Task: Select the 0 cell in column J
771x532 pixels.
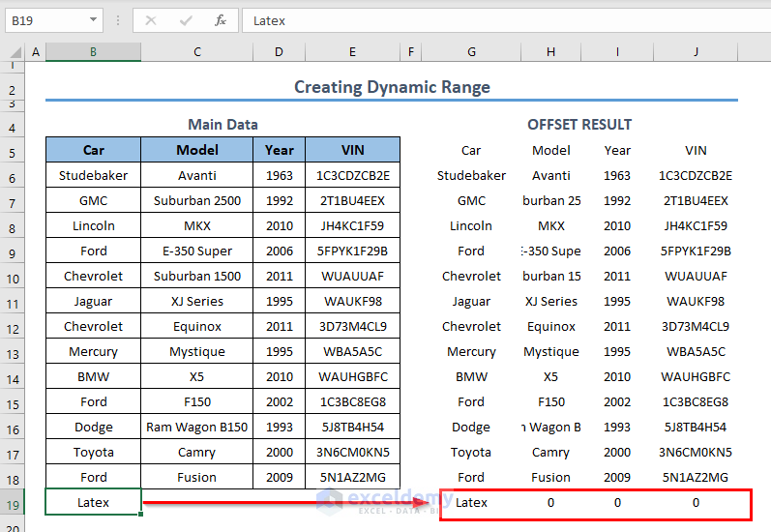Action: (x=696, y=502)
